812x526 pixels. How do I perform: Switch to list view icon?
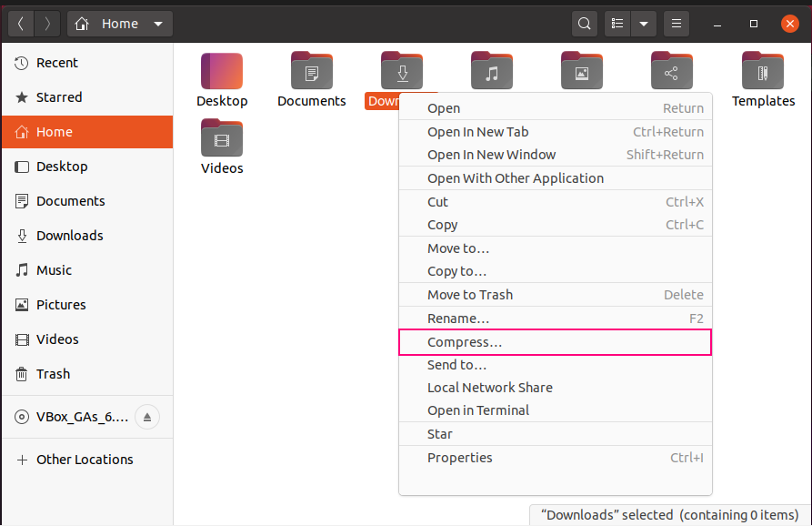617,24
